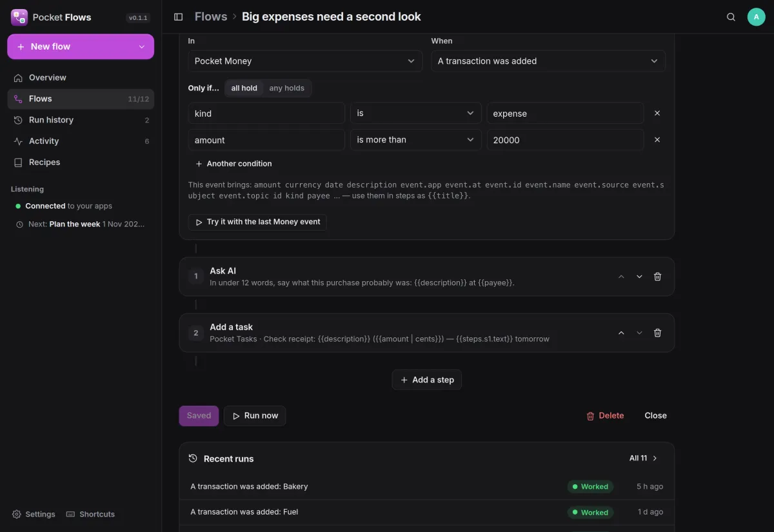The height and width of the screenshot is (532, 774).
Task: Open the 'A transaction was added' trigger dropdown
Action: click(x=548, y=61)
